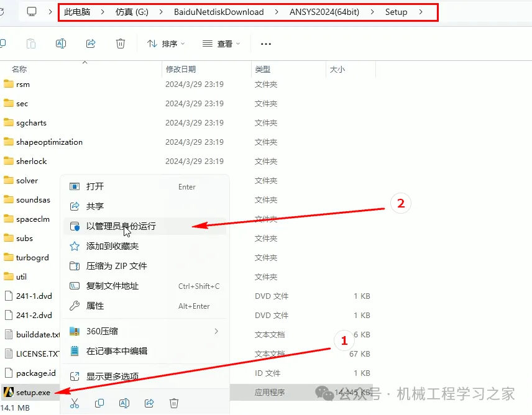Click the rename icon in context menu bottom bar
532x415 pixels.
(x=124, y=403)
